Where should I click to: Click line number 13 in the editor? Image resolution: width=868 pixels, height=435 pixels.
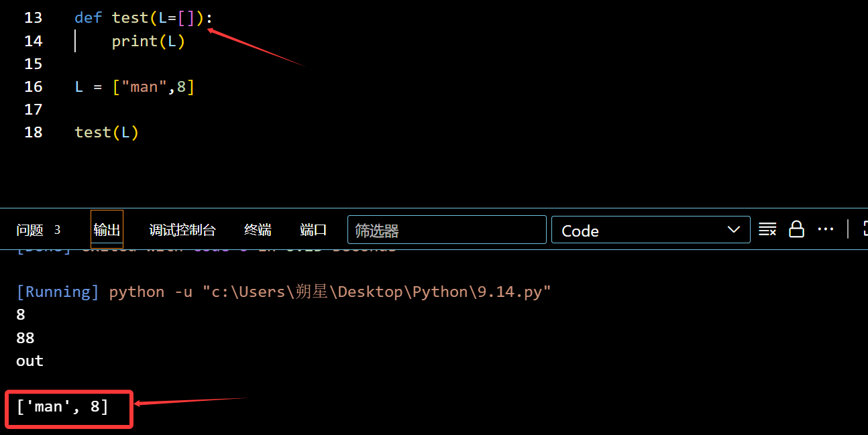coord(34,17)
